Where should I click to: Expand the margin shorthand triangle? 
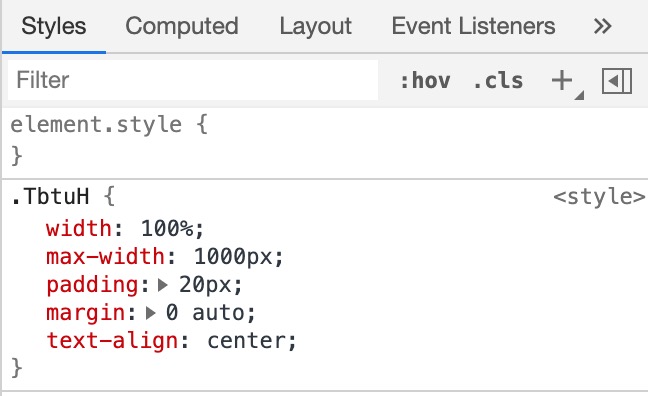click(151, 313)
